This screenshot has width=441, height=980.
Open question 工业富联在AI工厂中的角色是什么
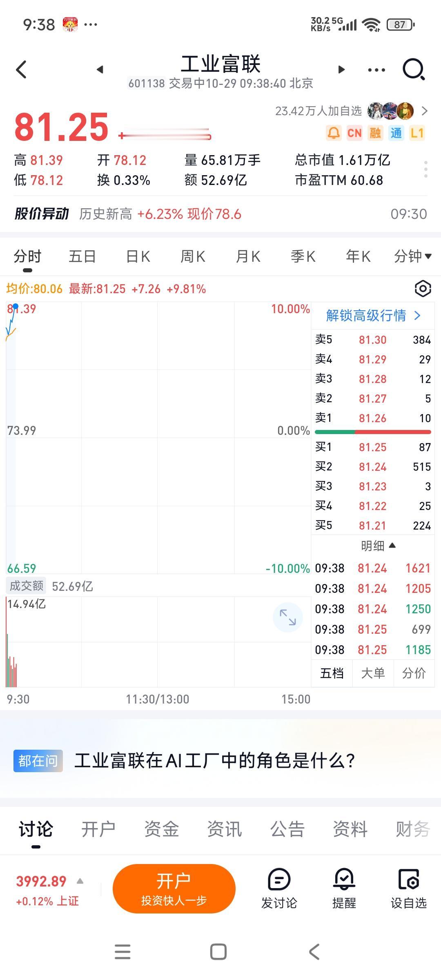point(215,761)
